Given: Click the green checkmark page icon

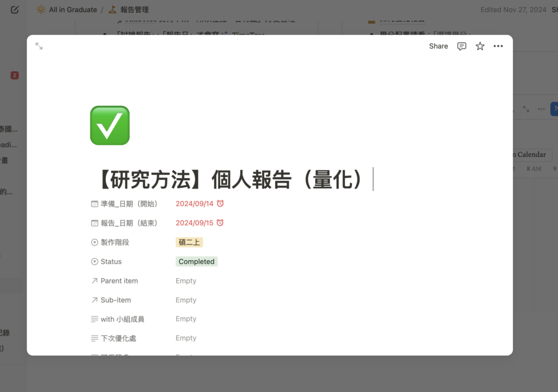Looking at the screenshot, I should [110, 126].
